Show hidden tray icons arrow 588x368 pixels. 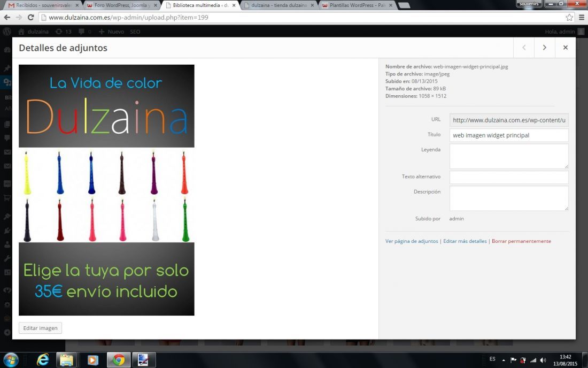(503, 360)
